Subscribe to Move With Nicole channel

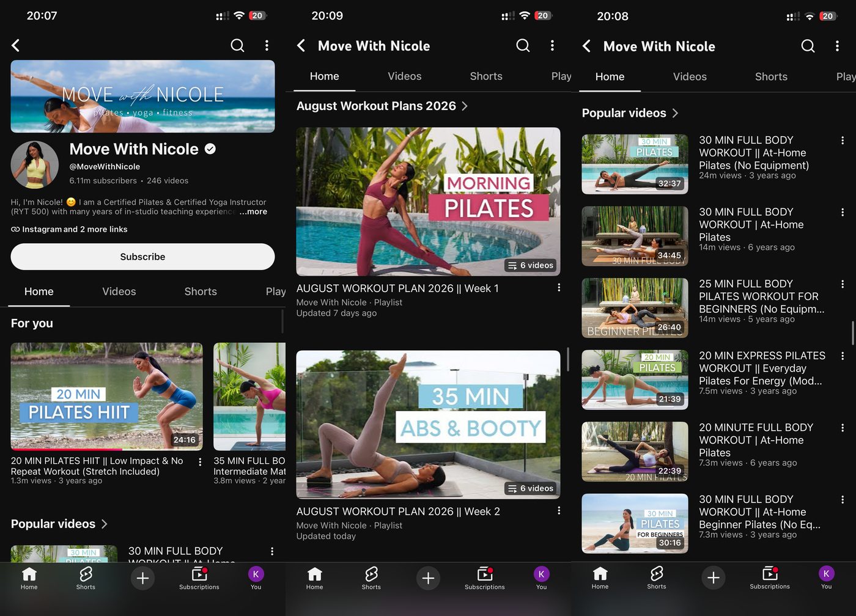click(142, 257)
